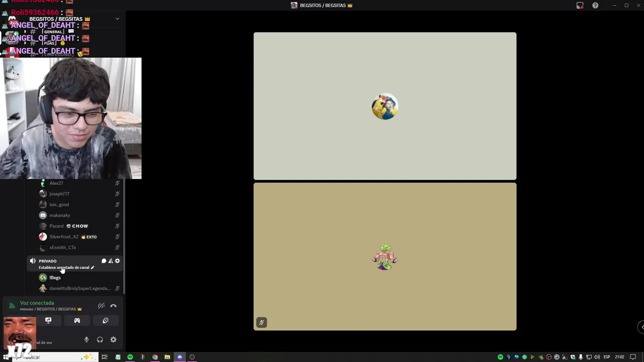The height and width of the screenshot is (362, 644).
Task: Click muted mic indicator beside Alex27
Action: click(x=117, y=183)
